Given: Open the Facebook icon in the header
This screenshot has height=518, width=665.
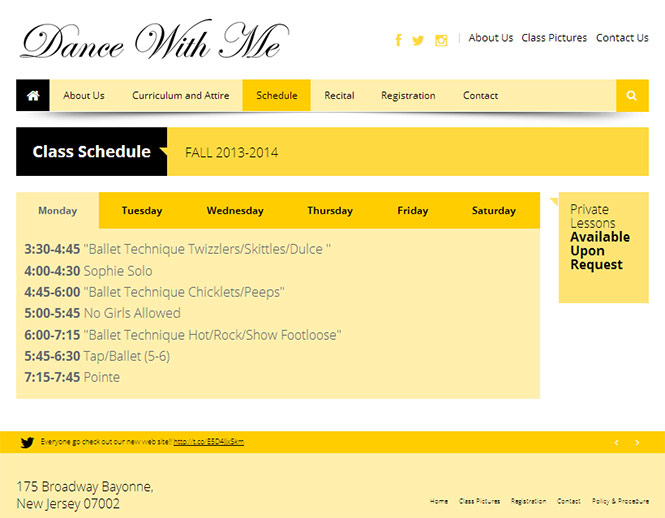Looking at the screenshot, I should (x=398, y=40).
